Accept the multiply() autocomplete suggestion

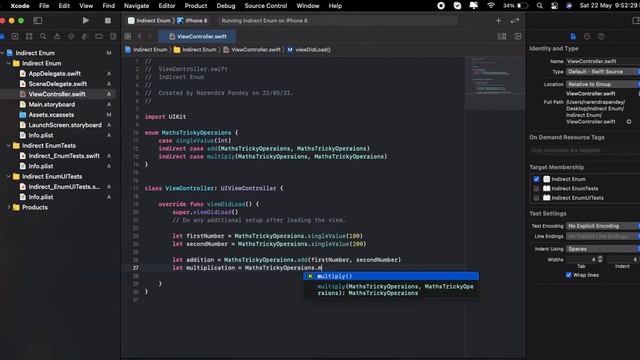tap(391, 276)
